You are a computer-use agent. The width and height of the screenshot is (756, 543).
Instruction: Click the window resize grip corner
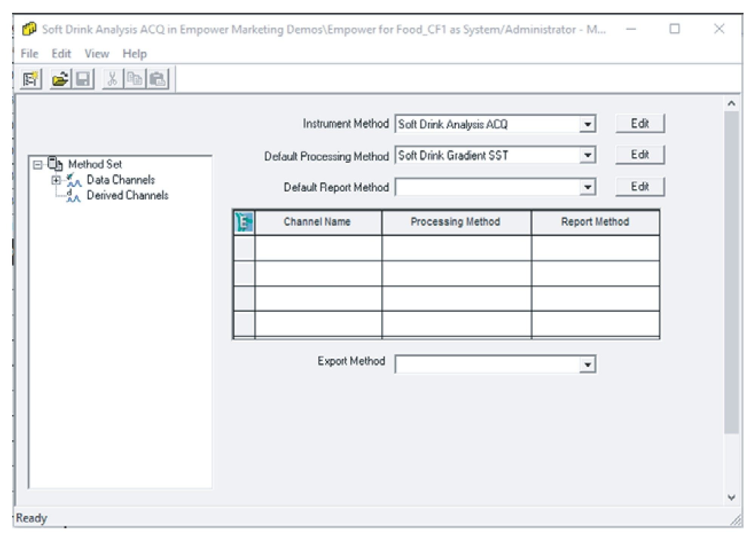pos(736,521)
